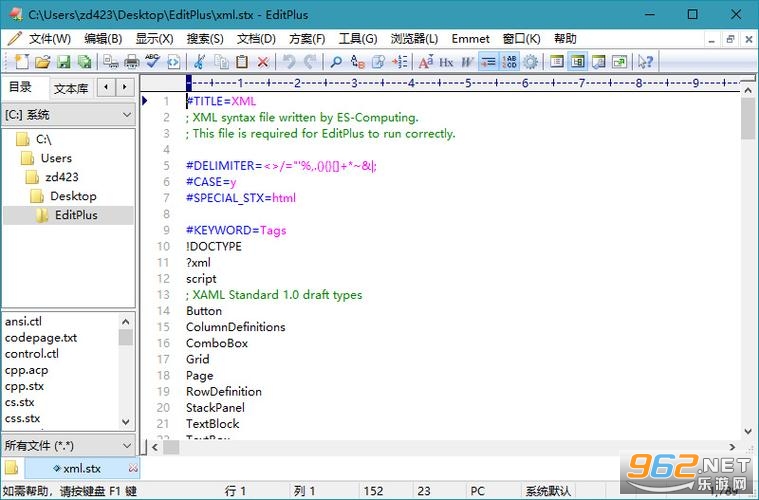Click the red X Delete icon

(x=263, y=61)
